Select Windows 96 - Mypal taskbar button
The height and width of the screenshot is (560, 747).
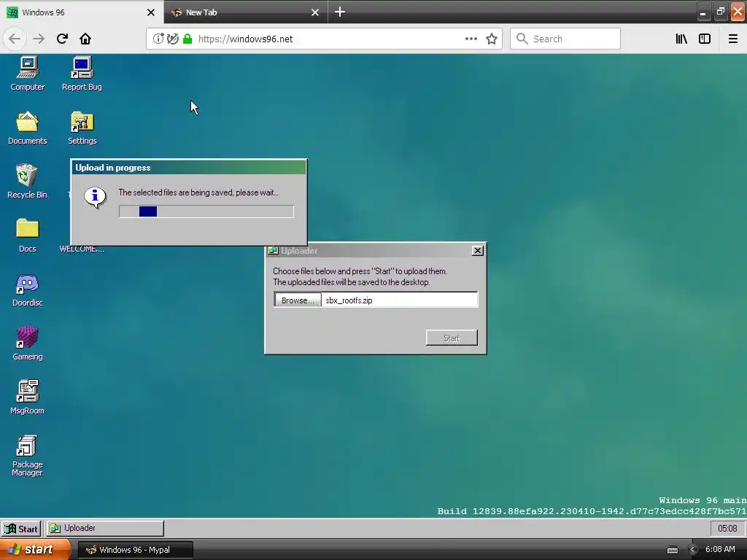[135, 550]
